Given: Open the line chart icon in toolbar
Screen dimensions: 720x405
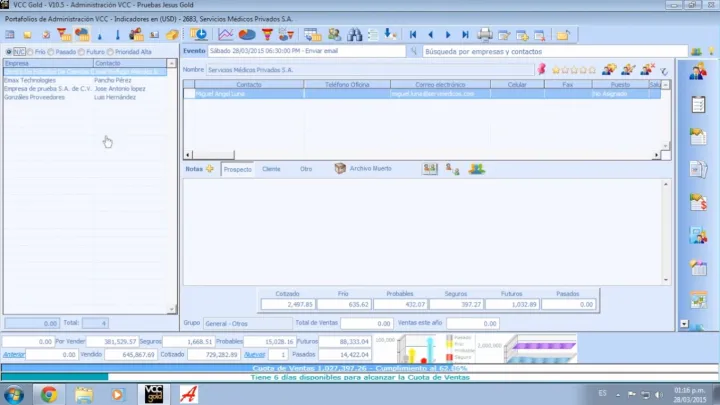Looking at the screenshot, I should (226, 35).
